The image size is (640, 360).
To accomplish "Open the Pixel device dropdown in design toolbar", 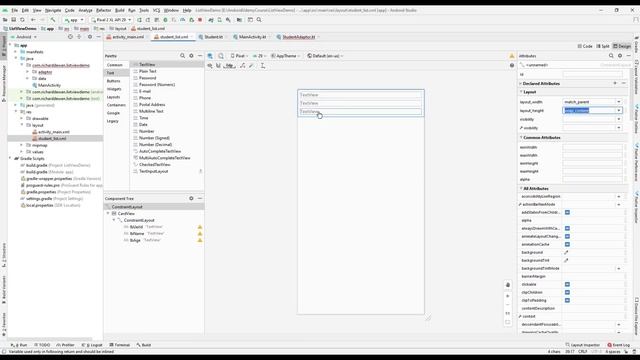I will pyautogui.click(x=239, y=56).
